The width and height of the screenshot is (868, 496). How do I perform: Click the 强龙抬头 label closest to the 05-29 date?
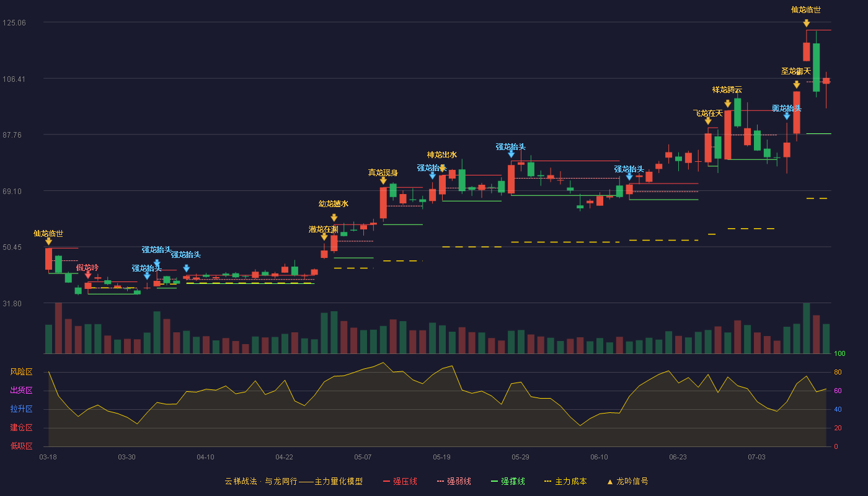click(x=511, y=147)
